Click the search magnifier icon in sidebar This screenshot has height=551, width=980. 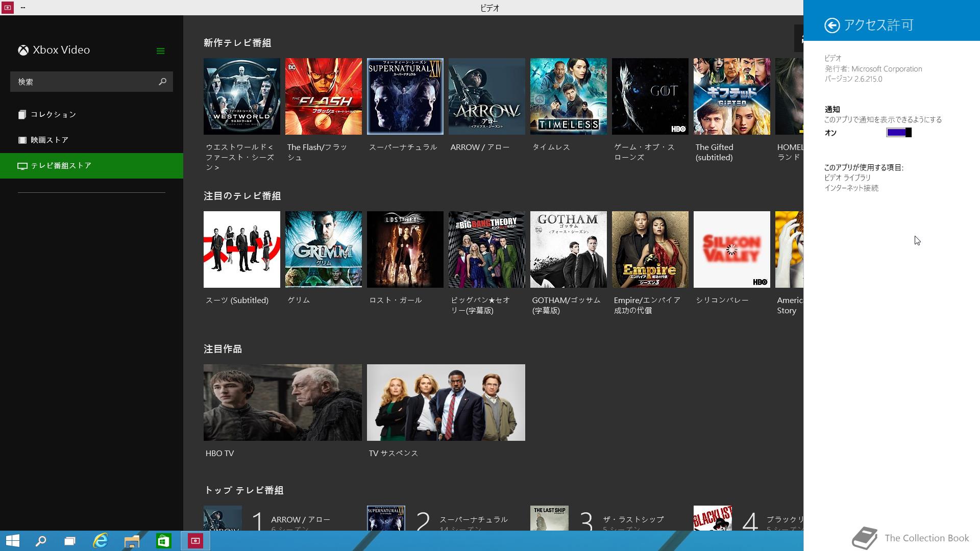click(162, 82)
